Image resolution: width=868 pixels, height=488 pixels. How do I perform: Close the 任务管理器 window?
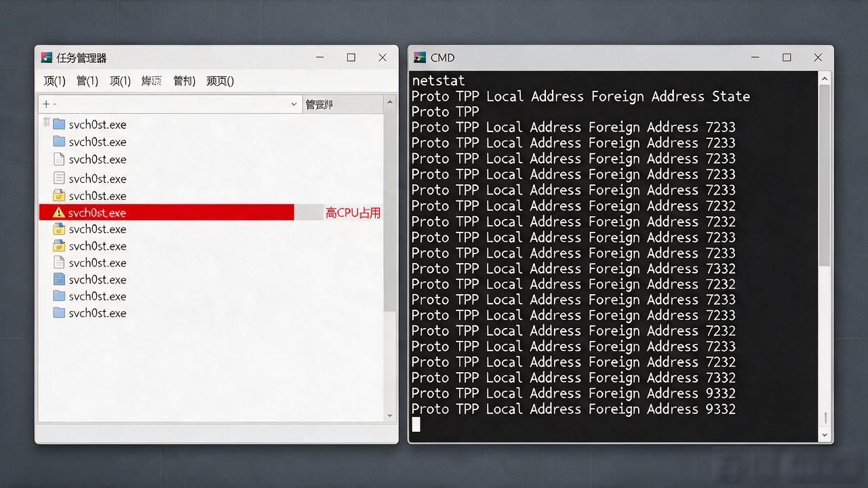(382, 58)
